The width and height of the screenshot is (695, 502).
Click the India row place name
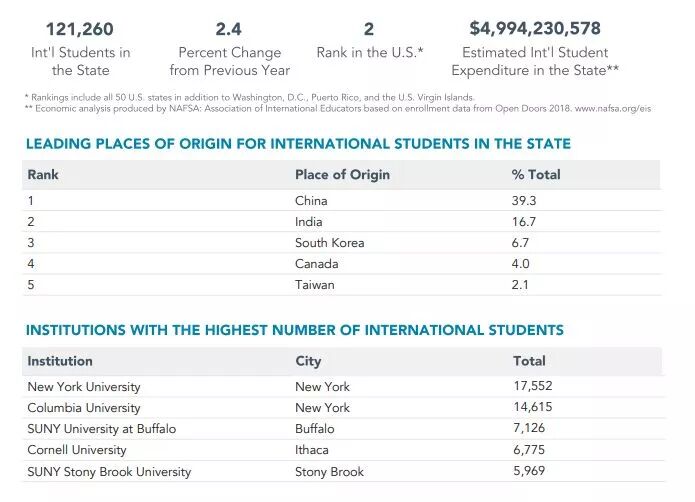pyautogui.click(x=308, y=222)
